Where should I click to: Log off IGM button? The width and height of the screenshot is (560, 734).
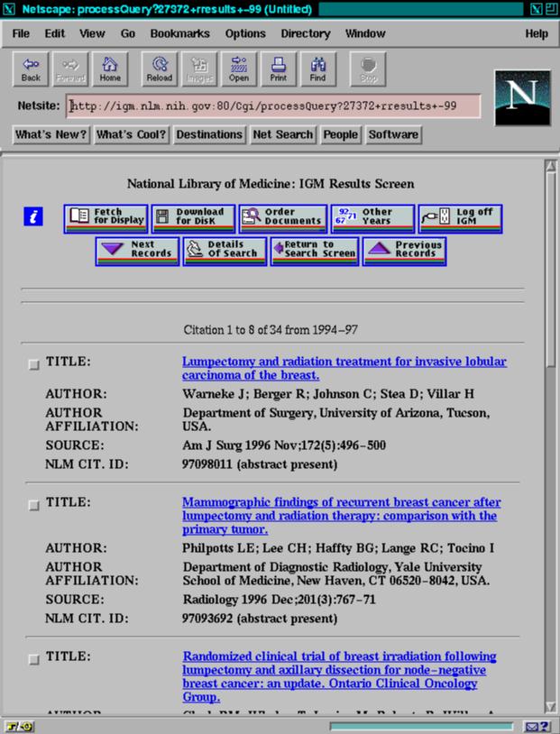coord(460,218)
